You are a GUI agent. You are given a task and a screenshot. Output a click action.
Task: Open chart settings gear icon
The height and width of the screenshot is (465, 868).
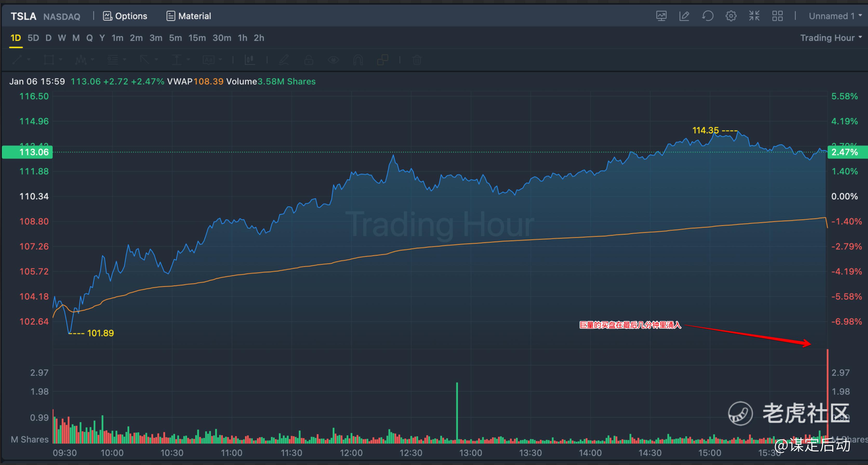point(731,16)
